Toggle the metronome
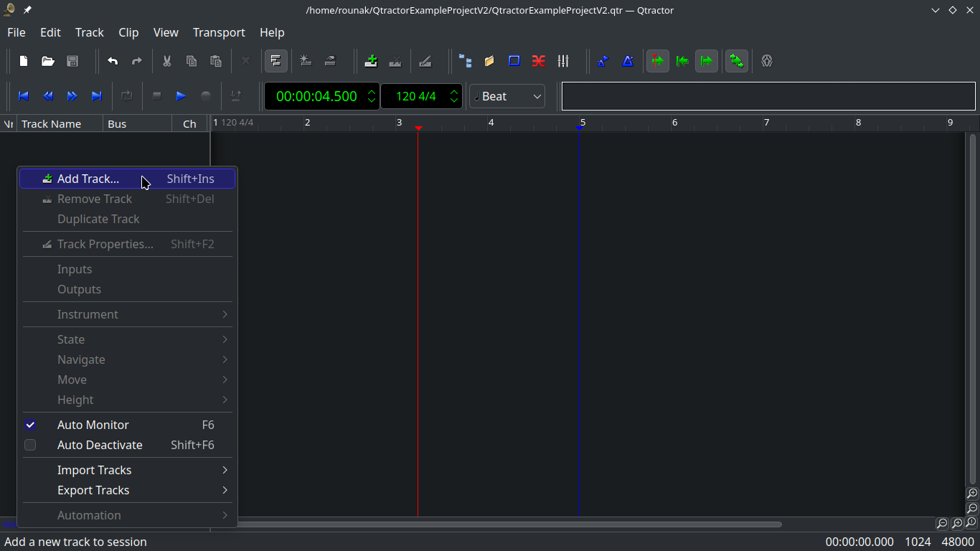The height and width of the screenshot is (551, 980). [627, 61]
